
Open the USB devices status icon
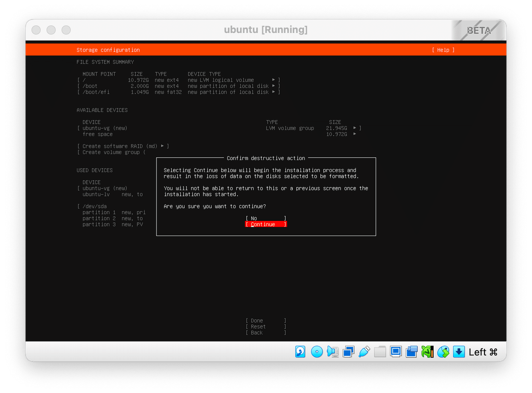pos(364,352)
